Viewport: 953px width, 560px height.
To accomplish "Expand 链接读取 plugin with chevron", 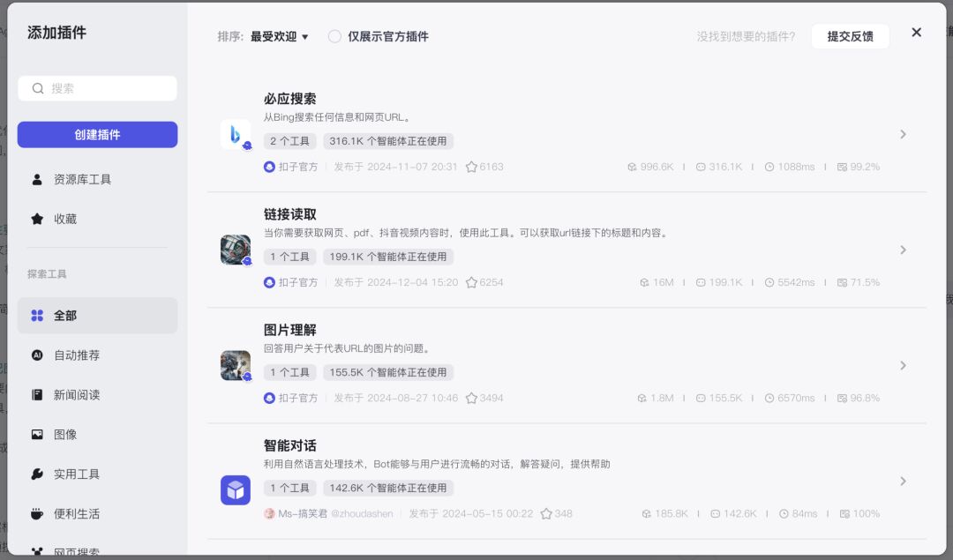I will [x=904, y=250].
